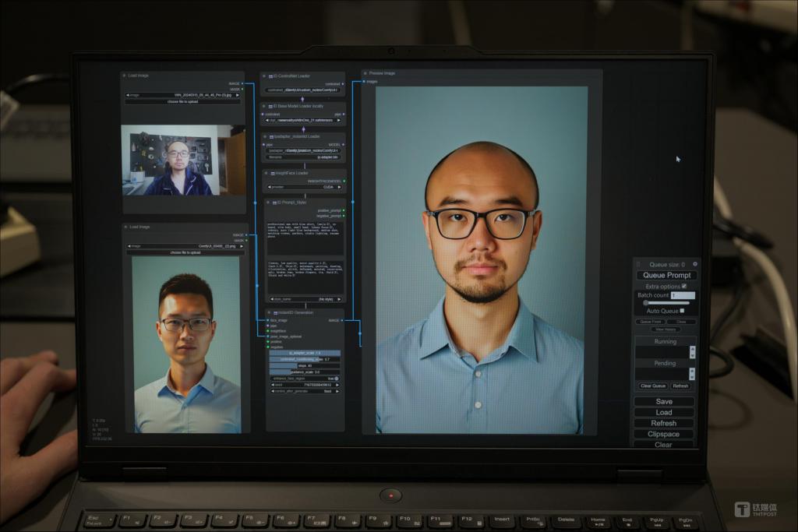This screenshot has width=798, height=532.
Task: Select previous image in bottom Load Image
Action: click(129, 246)
